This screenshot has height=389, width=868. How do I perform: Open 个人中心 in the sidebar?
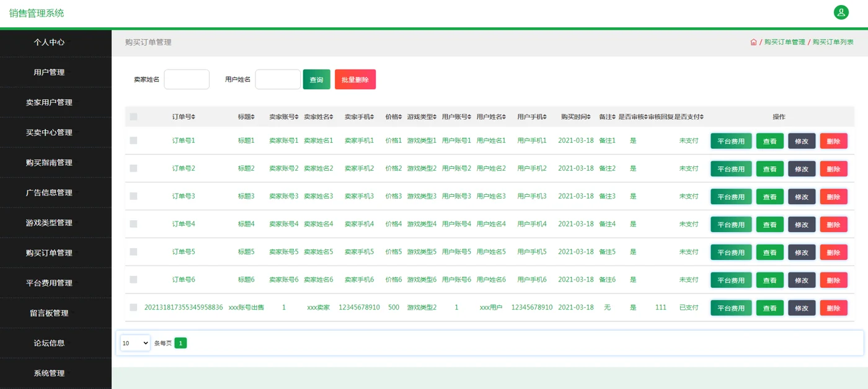pyautogui.click(x=49, y=42)
